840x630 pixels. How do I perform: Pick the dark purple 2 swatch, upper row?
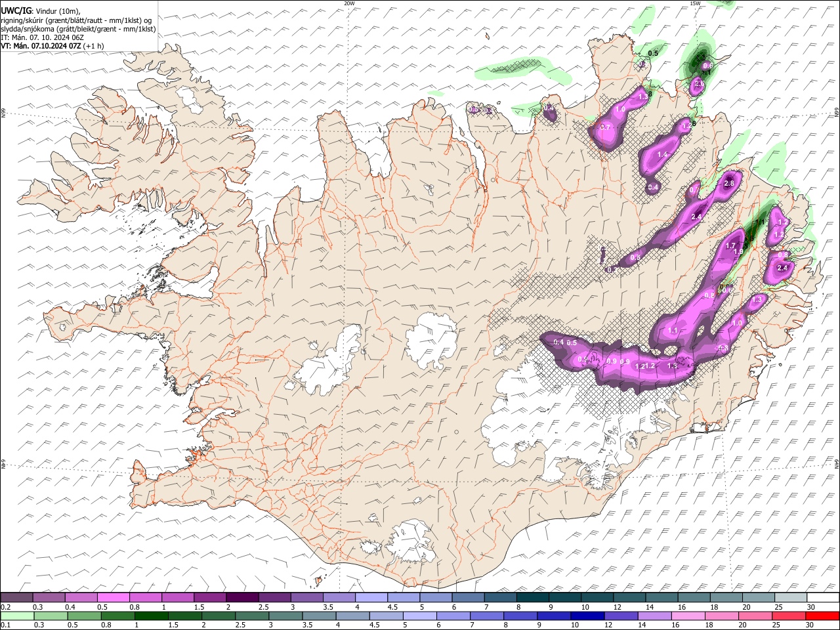pos(242,598)
